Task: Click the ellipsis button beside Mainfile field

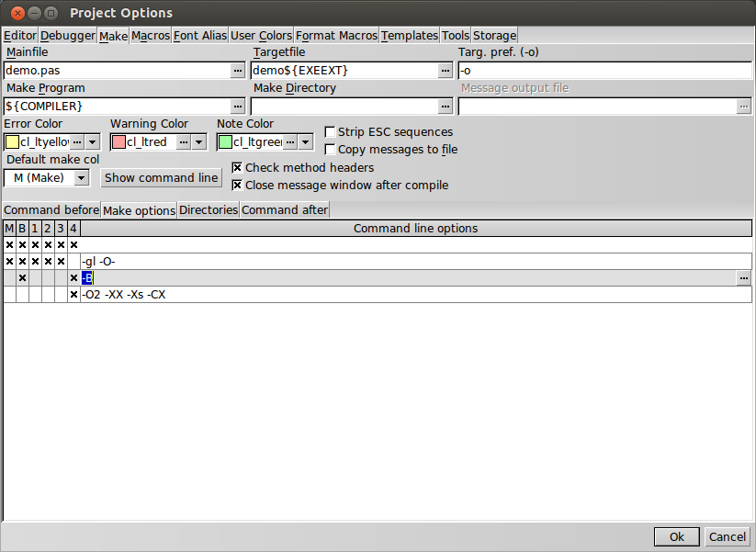Action: (x=238, y=70)
